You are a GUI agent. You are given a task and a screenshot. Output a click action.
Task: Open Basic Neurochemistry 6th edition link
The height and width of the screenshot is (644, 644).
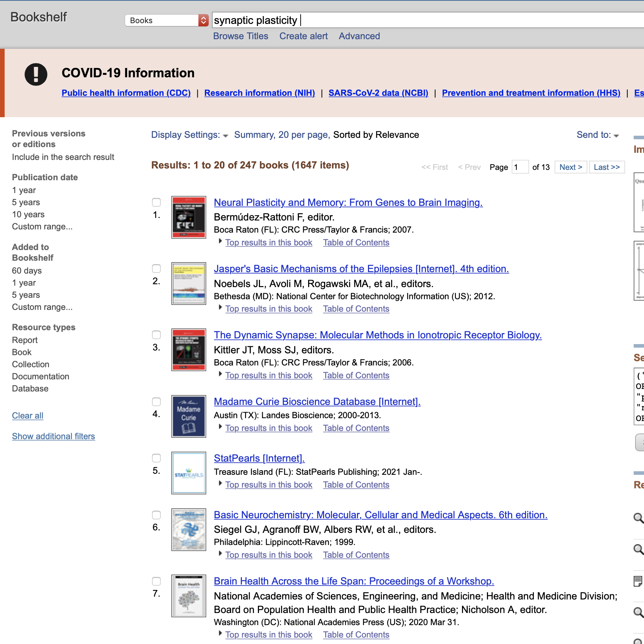click(x=380, y=515)
